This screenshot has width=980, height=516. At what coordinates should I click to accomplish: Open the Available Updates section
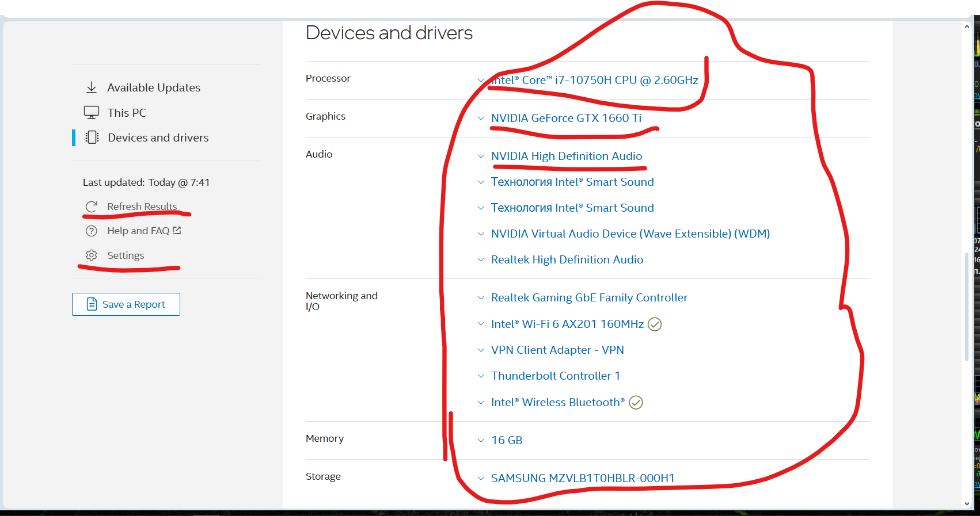(x=154, y=87)
